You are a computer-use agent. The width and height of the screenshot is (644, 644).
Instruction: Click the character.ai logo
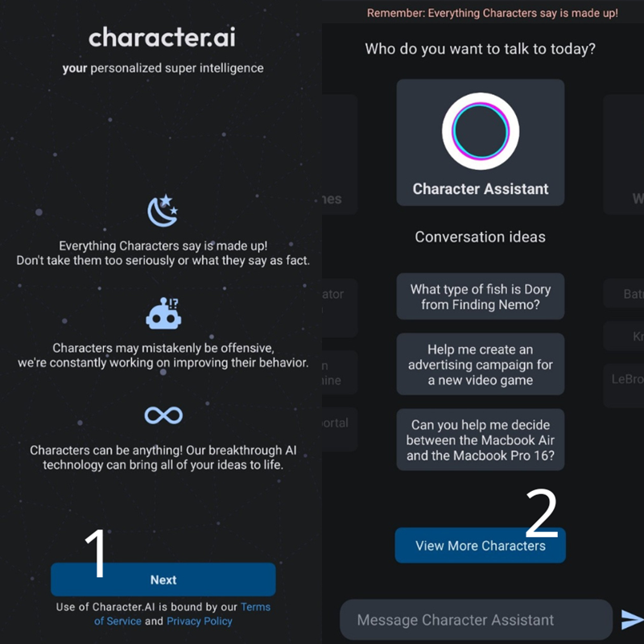(x=163, y=38)
